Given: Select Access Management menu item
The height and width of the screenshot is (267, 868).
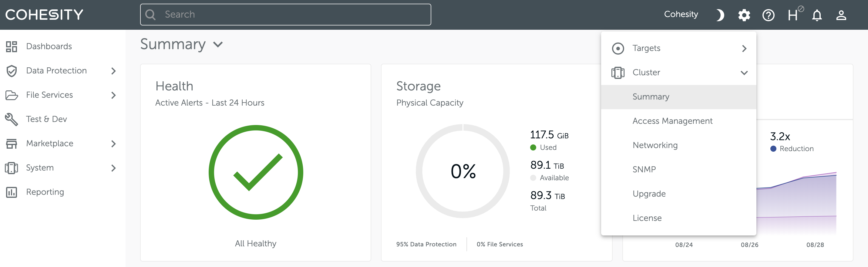Looking at the screenshot, I should [x=679, y=121].
